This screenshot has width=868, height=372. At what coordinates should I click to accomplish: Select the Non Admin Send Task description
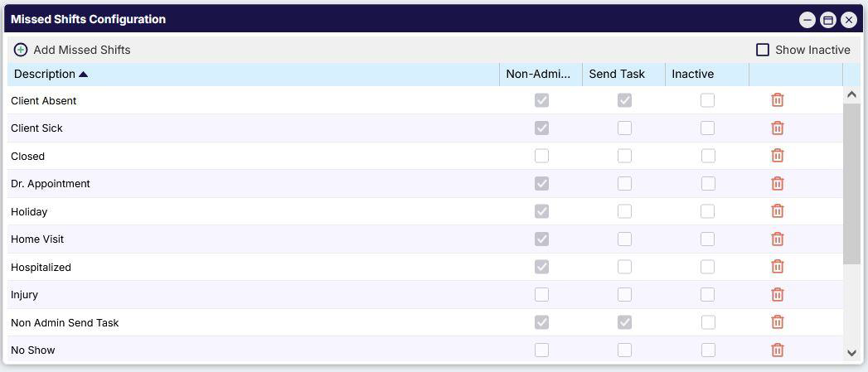pyautogui.click(x=65, y=322)
